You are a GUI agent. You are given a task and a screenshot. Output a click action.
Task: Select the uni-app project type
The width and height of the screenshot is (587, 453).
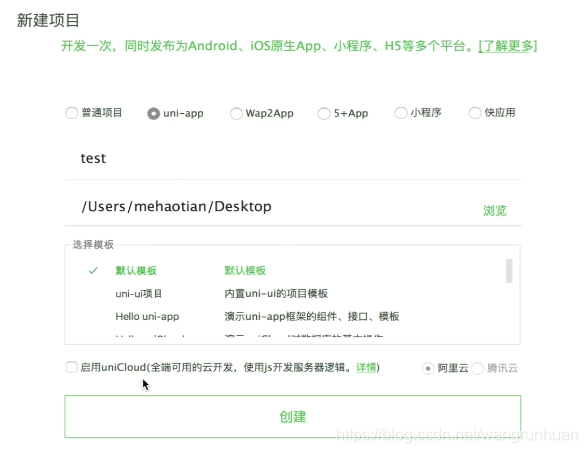(x=153, y=113)
